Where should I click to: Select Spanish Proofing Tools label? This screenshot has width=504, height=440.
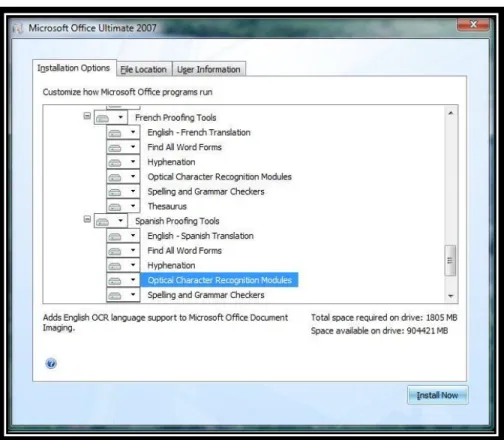pos(177,221)
